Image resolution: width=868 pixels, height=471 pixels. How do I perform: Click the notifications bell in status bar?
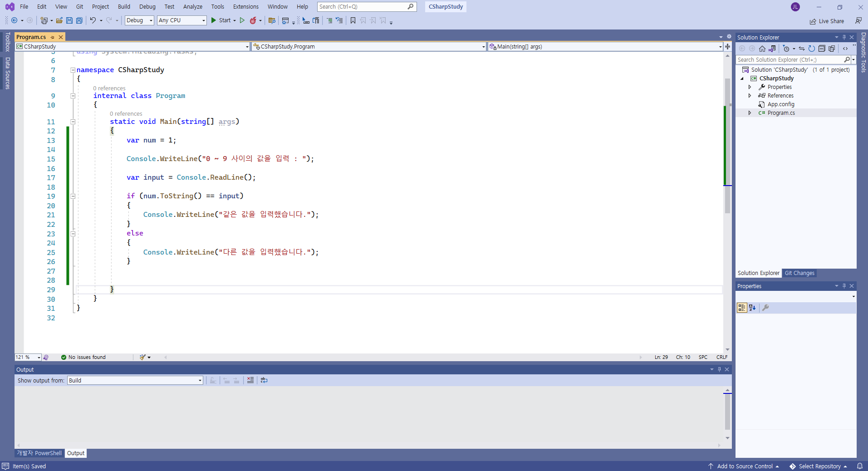pyautogui.click(x=859, y=466)
